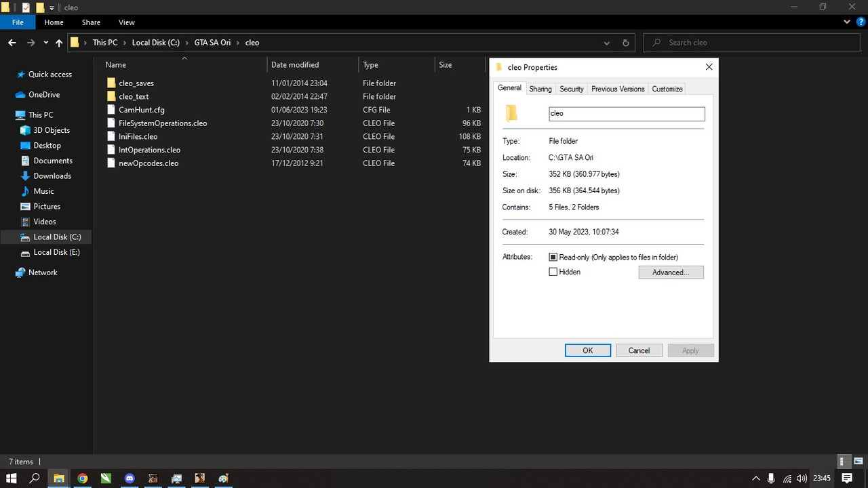
Task: Click the folder name field in Properties
Action: (x=627, y=114)
